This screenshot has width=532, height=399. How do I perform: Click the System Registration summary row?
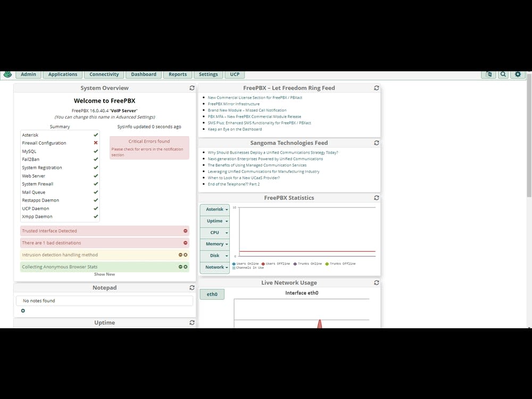pos(60,168)
